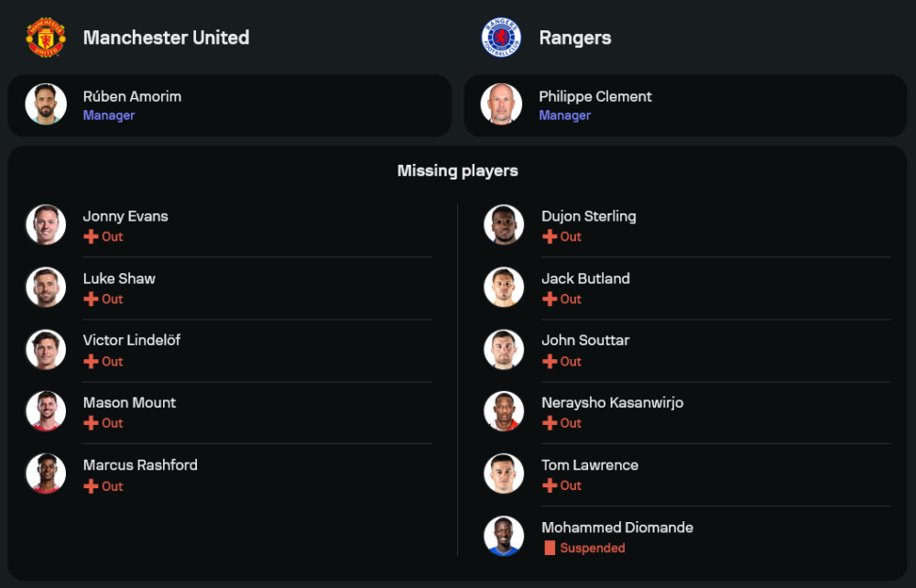Click the Missing players section heading

pos(457,171)
